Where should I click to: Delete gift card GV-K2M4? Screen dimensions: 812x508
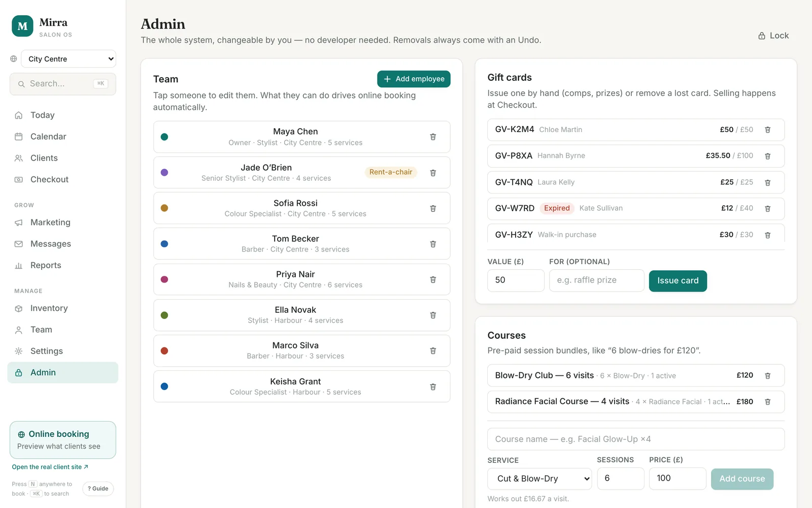click(x=768, y=130)
